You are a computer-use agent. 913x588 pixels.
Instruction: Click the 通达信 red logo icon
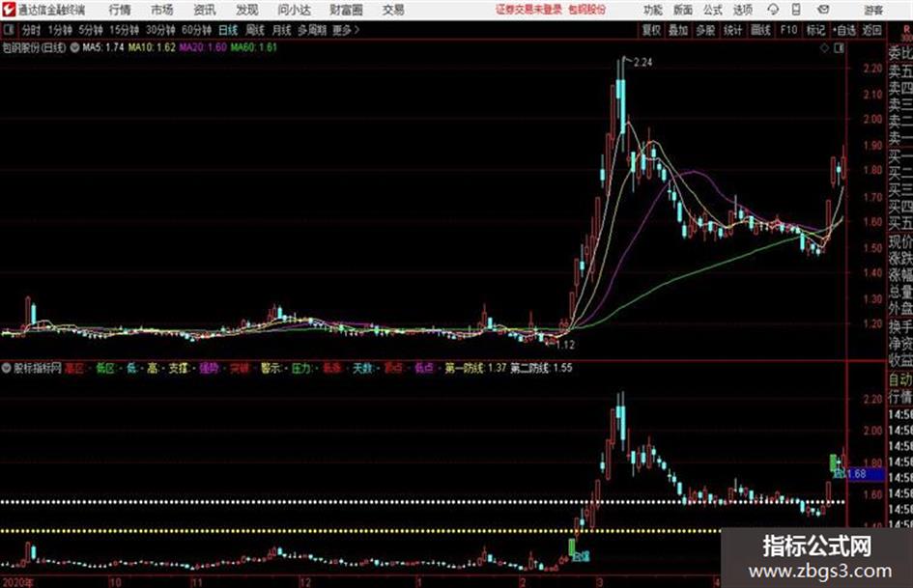8,10
